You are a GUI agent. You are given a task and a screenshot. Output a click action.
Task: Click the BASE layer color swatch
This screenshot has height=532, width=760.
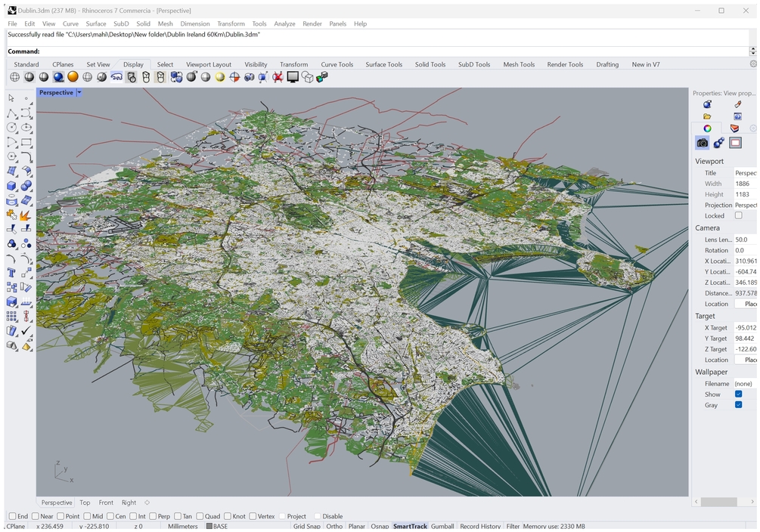[x=209, y=526]
